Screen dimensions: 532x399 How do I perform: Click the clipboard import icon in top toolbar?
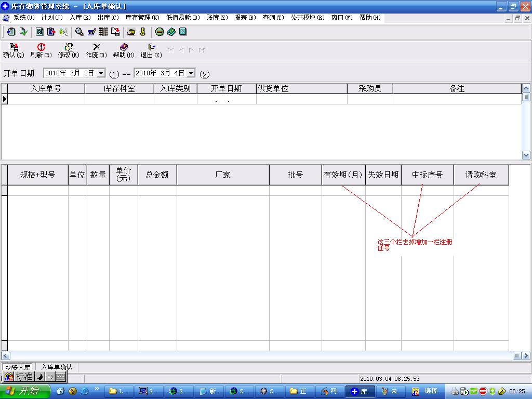[x=11, y=32]
